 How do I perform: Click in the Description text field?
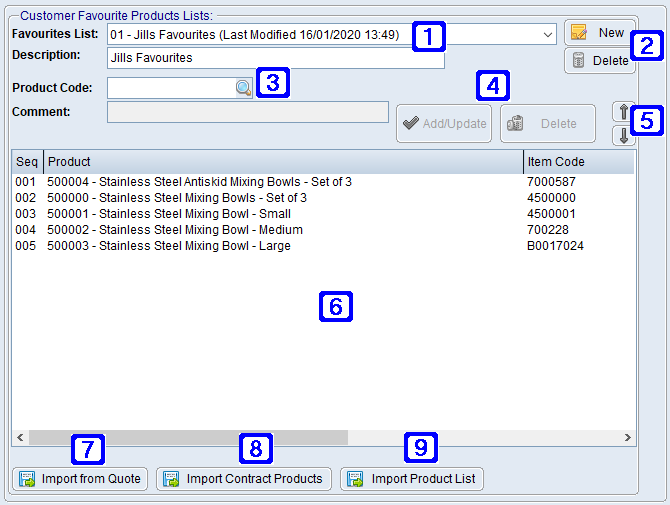(275, 58)
